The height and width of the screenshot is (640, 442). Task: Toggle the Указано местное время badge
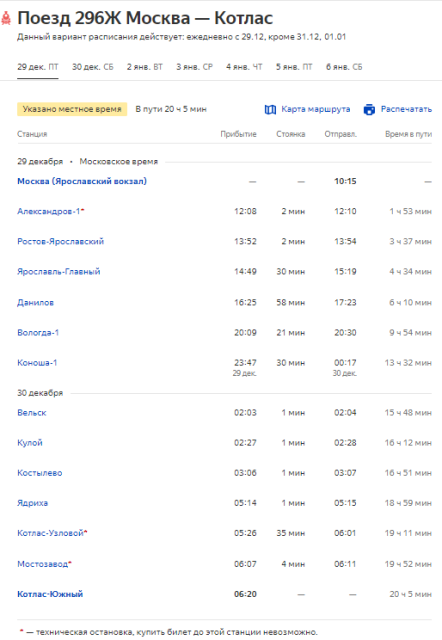(72, 109)
